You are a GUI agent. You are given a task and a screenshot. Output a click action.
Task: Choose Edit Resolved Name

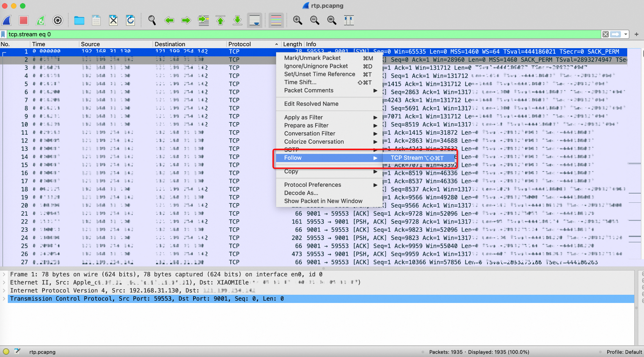[x=329, y=104]
